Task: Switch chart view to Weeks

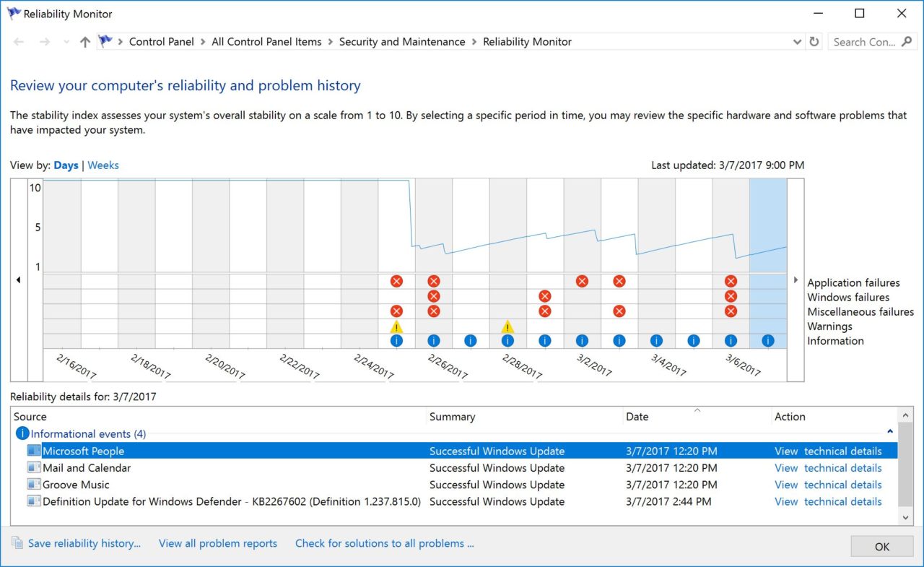Action: click(103, 165)
